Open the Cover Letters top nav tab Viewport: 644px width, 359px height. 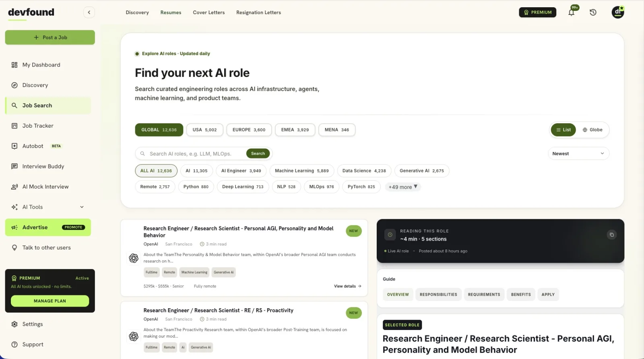click(209, 12)
